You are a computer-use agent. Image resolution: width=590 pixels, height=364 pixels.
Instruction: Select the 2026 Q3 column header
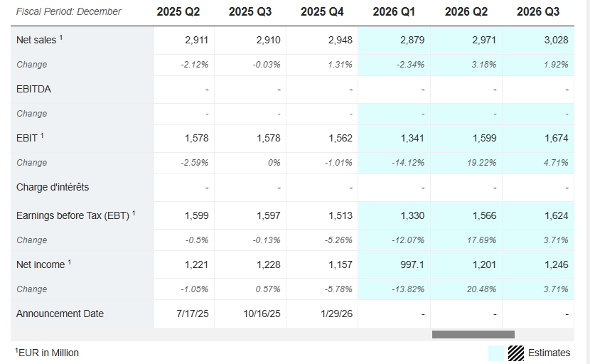click(538, 11)
